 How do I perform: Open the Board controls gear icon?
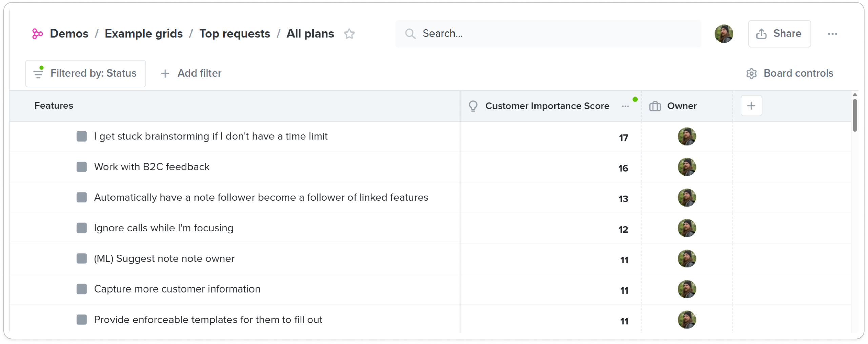click(751, 73)
